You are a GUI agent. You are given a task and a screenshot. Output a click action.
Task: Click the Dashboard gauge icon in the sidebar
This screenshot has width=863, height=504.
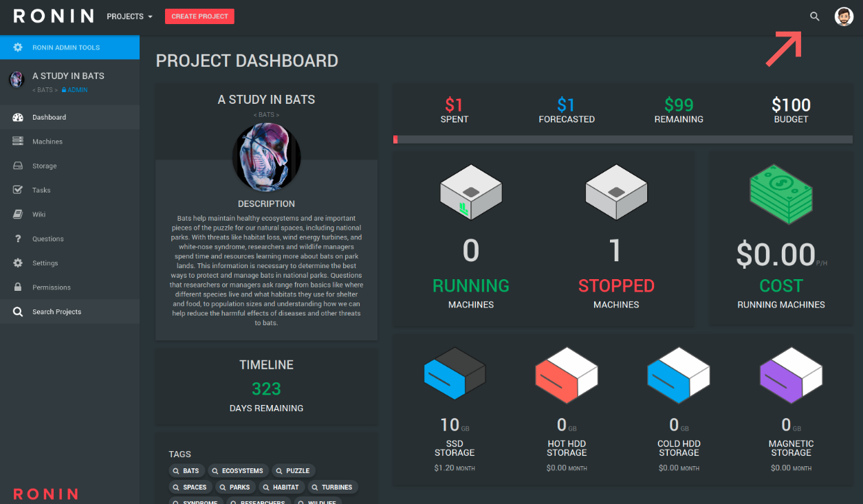18,118
